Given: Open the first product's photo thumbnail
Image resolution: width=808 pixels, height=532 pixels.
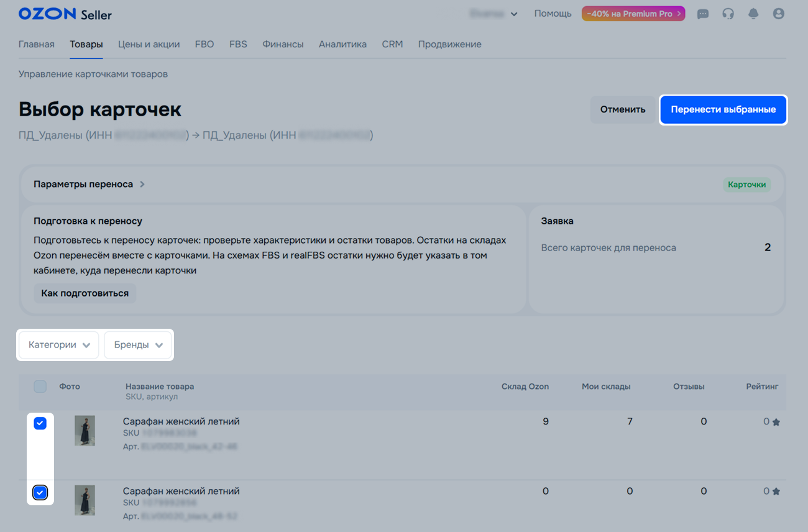Looking at the screenshot, I should 85,431.
